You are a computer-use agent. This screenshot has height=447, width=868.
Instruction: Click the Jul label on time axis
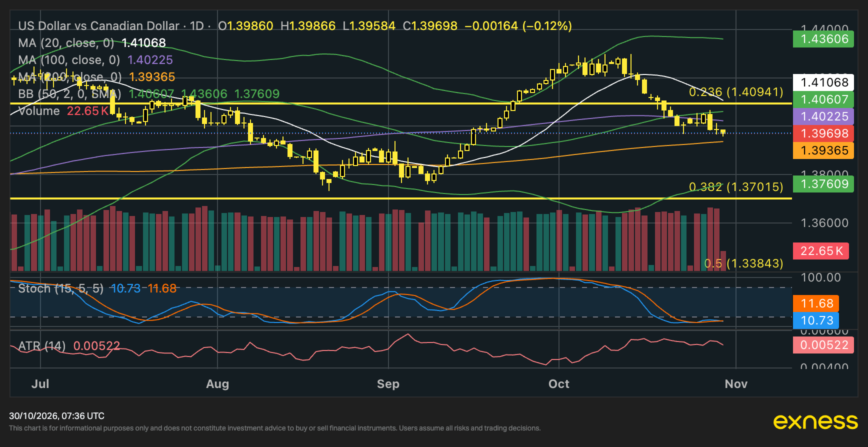(40, 384)
